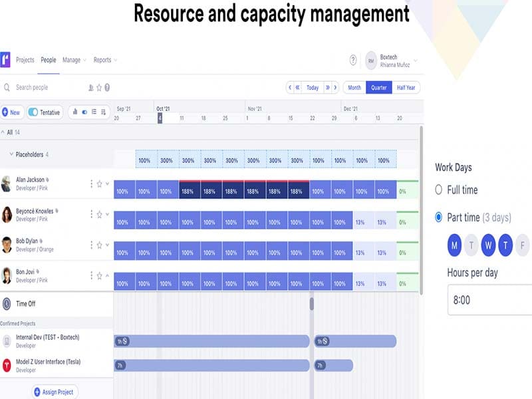The height and width of the screenshot is (399, 532).
Task: Star Beyoncé Knowles as favorite
Action: click(99, 214)
